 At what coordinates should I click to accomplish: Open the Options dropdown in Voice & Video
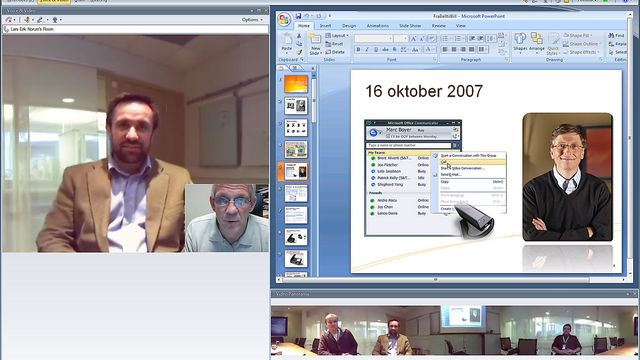(252, 20)
